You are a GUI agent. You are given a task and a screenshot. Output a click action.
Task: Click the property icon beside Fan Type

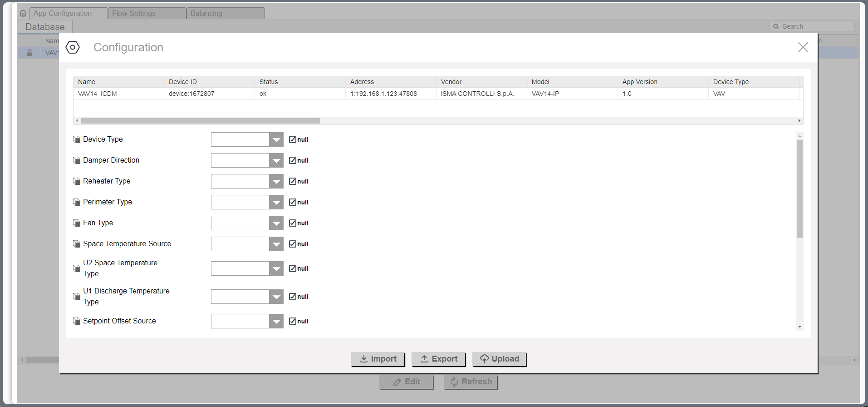[x=77, y=223]
